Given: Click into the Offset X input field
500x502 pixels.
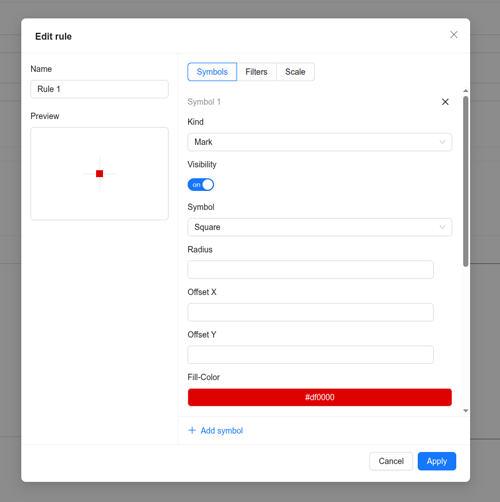Looking at the screenshot, I should [310, 312].
